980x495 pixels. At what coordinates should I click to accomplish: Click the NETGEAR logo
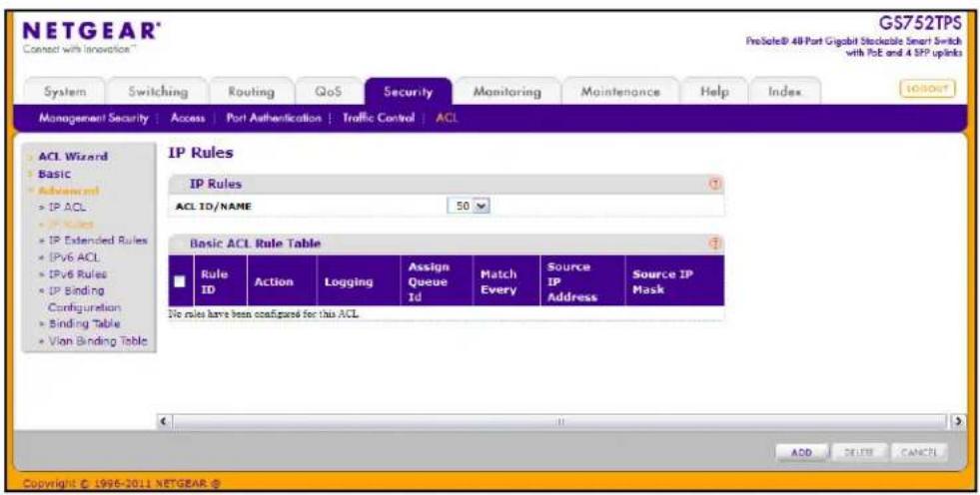pyautogui.click(x=91, y=31)
